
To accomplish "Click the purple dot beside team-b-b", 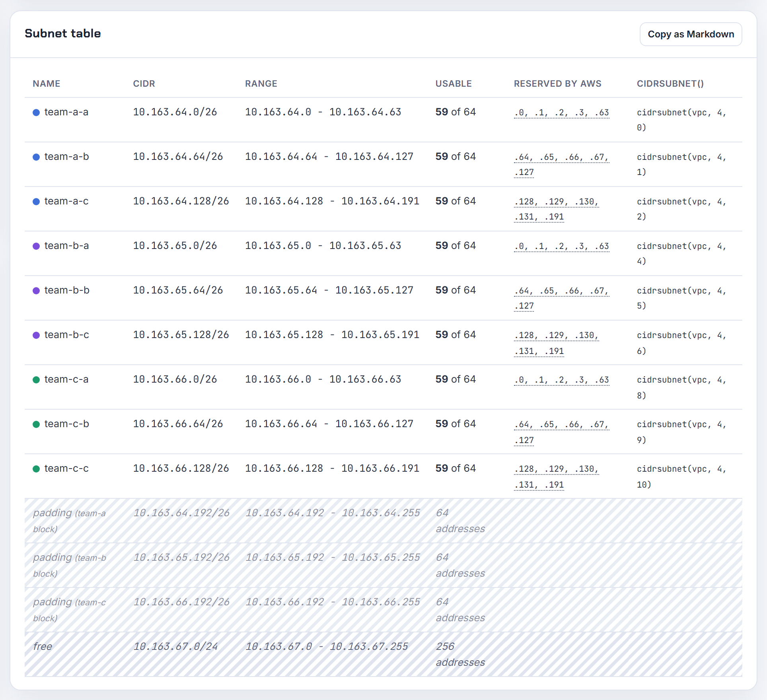I will (36, 291).
